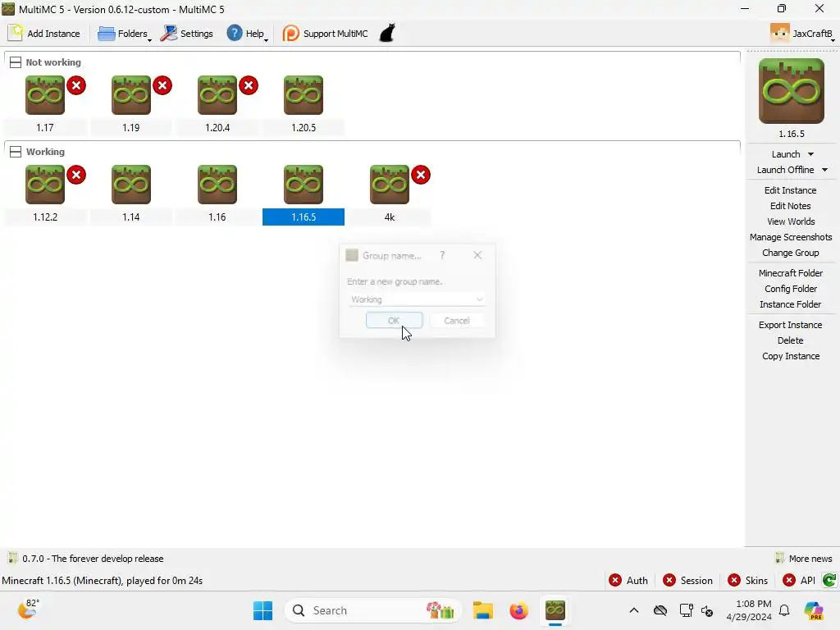
Task: Select the 1.20.4 instance icon
Action: click(217, 95)
